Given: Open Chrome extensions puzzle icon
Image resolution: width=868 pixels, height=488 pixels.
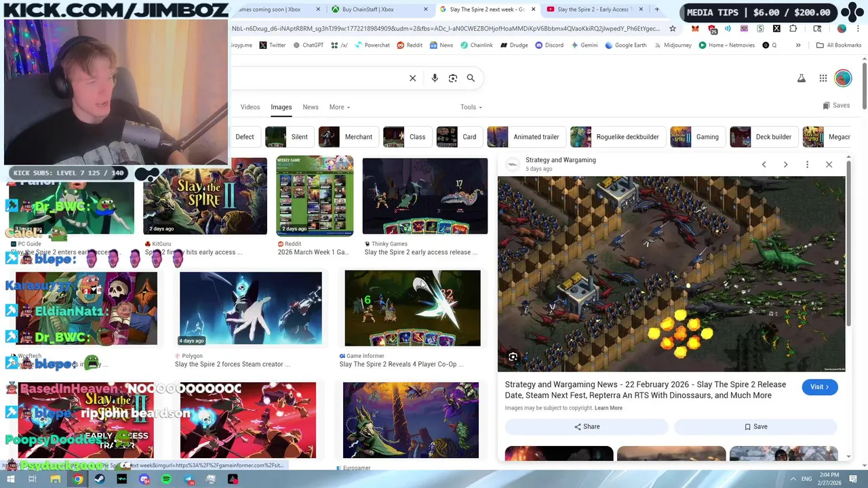Looking at the screenshot, I should pos(793,28).
